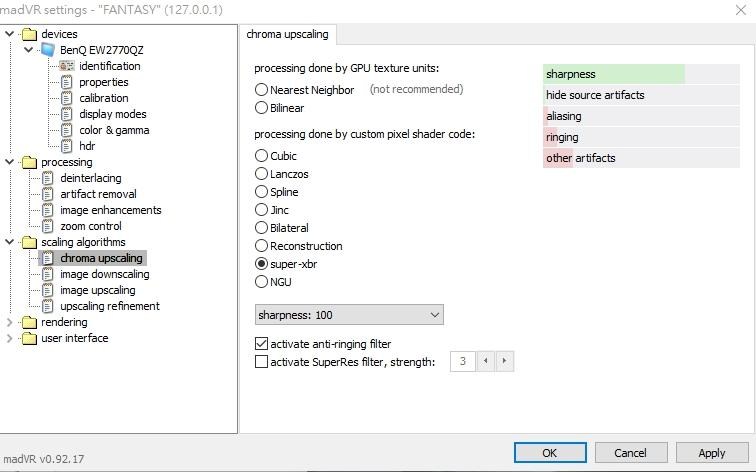Open the sharpness: 100 dropdown

click(x=349, y=315)
